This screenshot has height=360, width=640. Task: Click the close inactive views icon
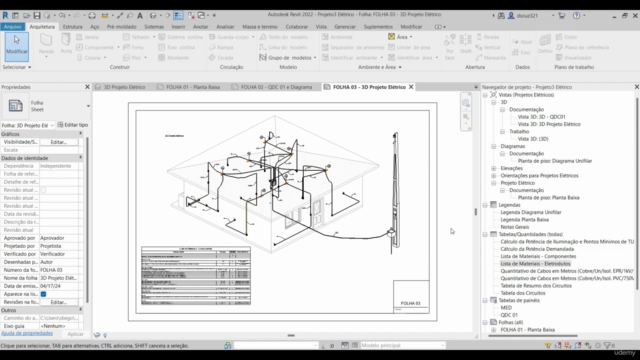pos(191,16)
